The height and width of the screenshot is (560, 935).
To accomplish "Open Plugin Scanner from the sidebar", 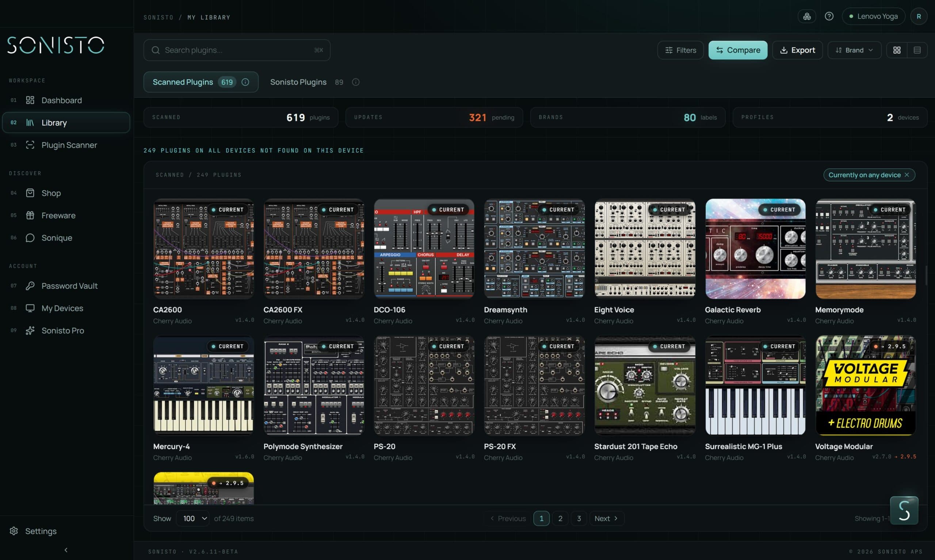I will (66, 145).
